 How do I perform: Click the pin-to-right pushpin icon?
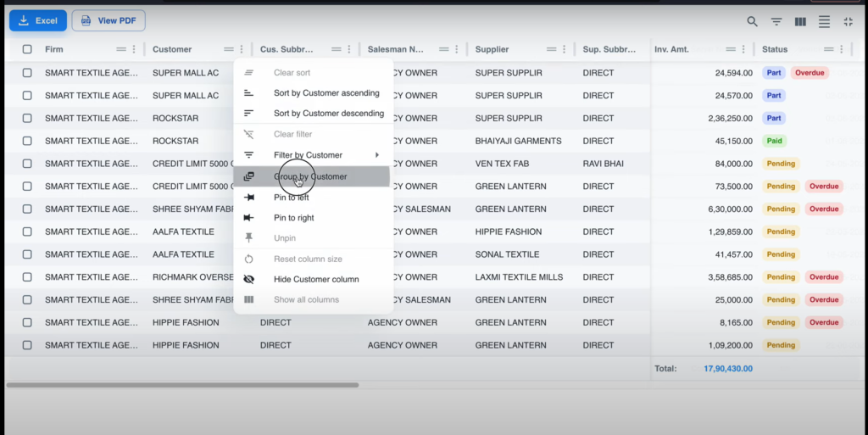click(x=248, y=217)
